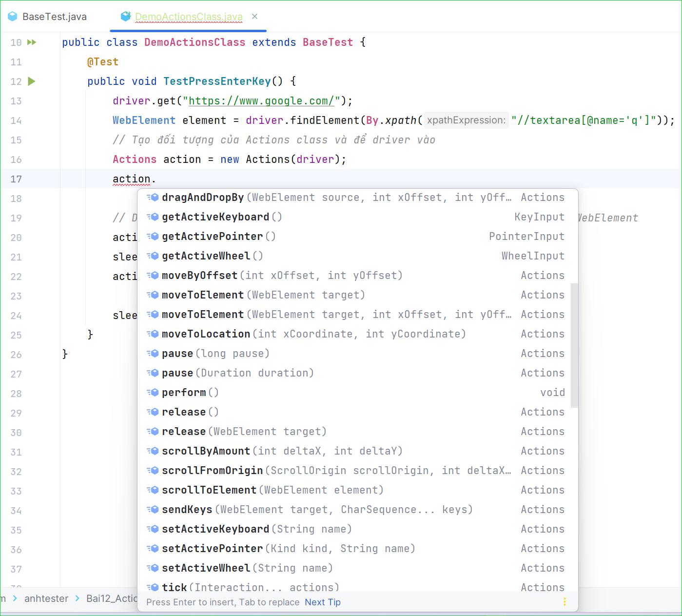Image resolution: width=682 pixels, height=616 pixels.
Task: Click the xpathExpression parameter hint
Action: tap(466, 120)
